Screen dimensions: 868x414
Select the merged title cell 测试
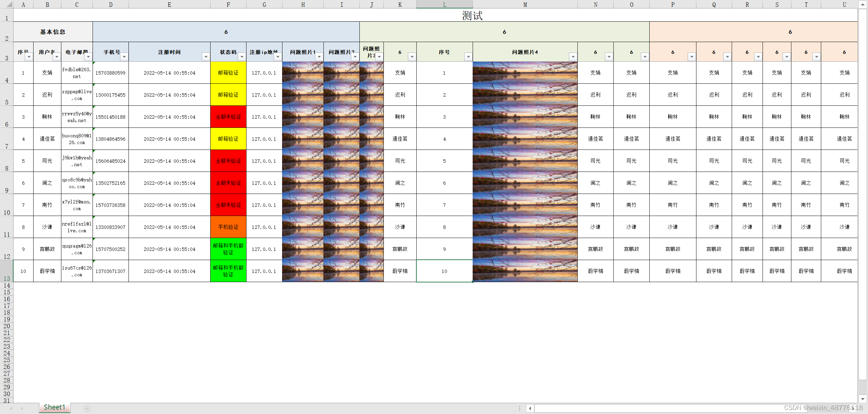click(471, 16)
